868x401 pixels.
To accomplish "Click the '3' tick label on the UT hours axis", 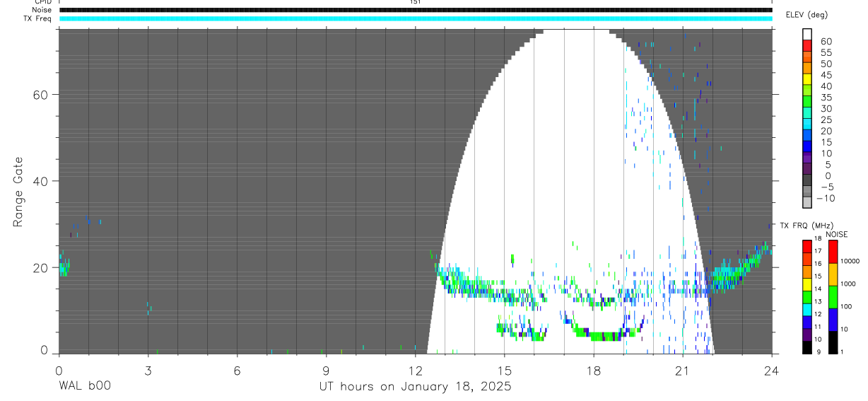I will (148, 371).
